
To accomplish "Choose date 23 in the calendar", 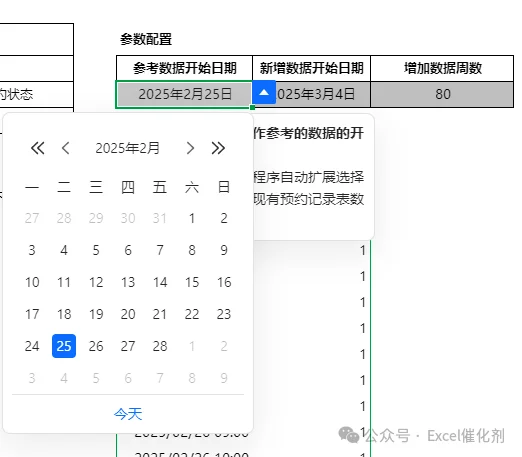I will coord(224,314).
